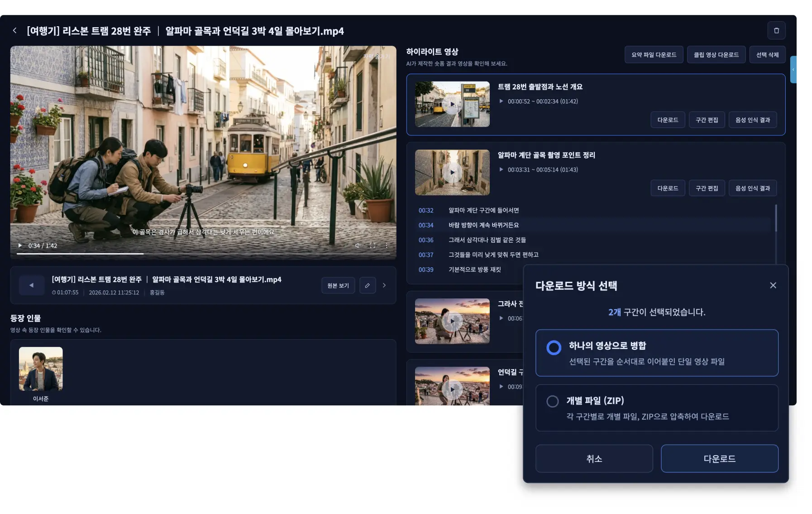Click the video file title under player
This screenshot has width=812, height=514.
[x=167, y=279]
